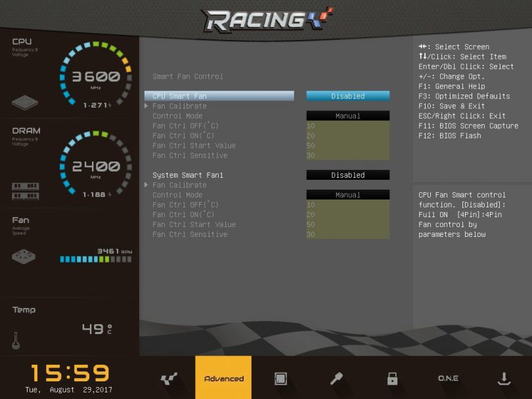Open the O.N.E tab
The height and width of the screenshot is (399, 532).
pyautogui.click(x=448, y=379)
